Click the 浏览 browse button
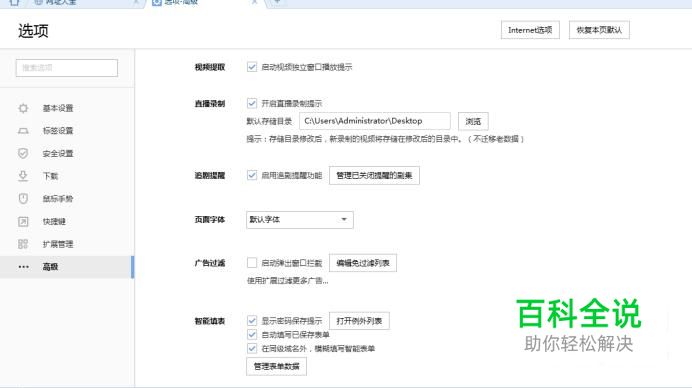 coord(473,121)
